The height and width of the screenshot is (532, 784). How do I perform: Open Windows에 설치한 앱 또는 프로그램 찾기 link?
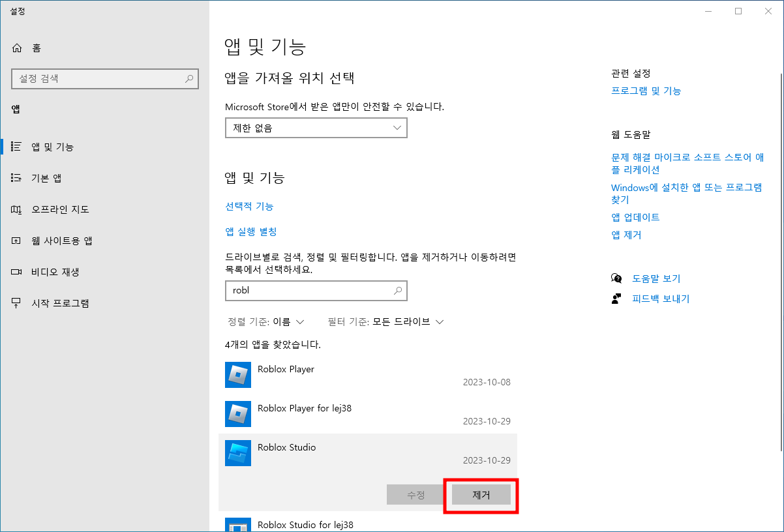click(x=687, y=193)
